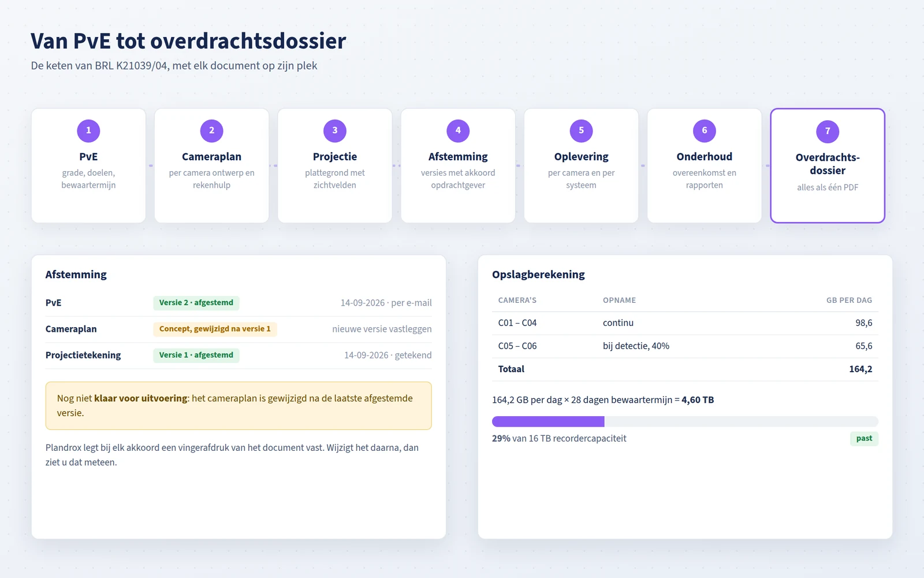Click the step 1 number badge on PvE
This screenshot has height=578, width=924.
[x=88, y=131]
